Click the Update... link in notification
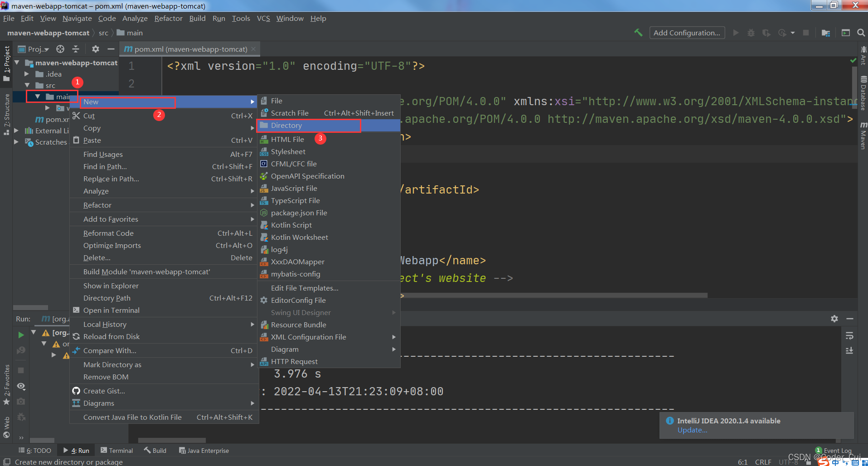868x466 pixels. point(692,430)
